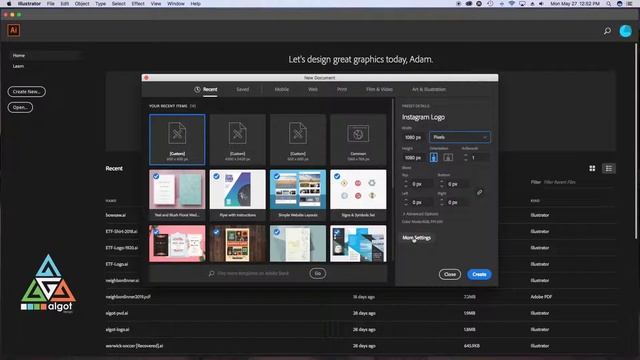Open the Object menu

click(82, 4)
